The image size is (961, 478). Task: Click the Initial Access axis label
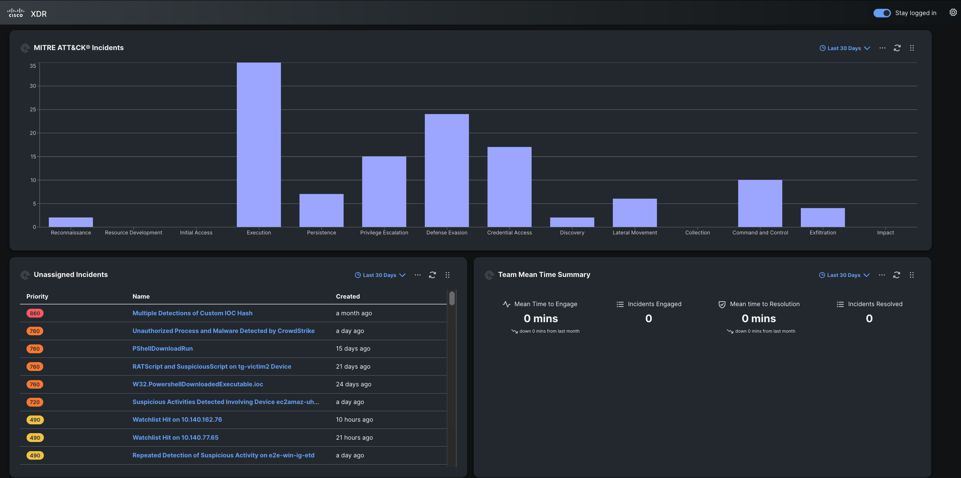coord(196,233)
